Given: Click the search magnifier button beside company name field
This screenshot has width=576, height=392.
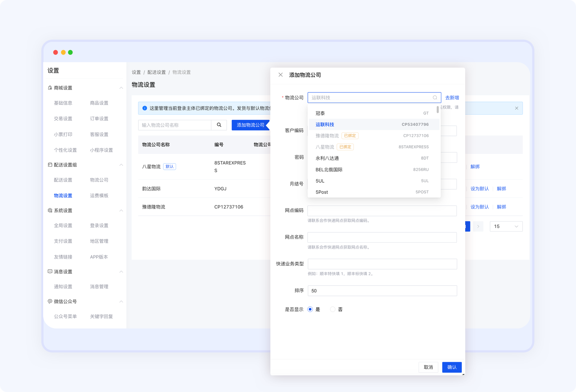Looking at the screenshot, I should (x=219, y=125).
